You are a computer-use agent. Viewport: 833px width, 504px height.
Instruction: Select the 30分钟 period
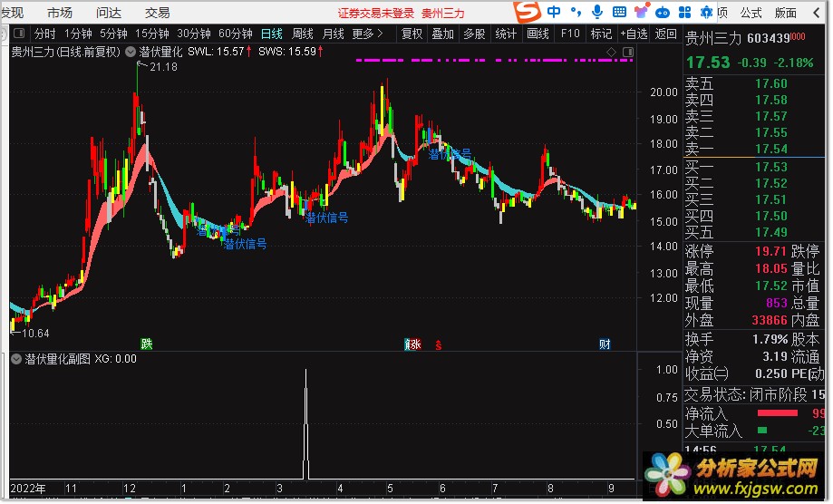(194, 34)
